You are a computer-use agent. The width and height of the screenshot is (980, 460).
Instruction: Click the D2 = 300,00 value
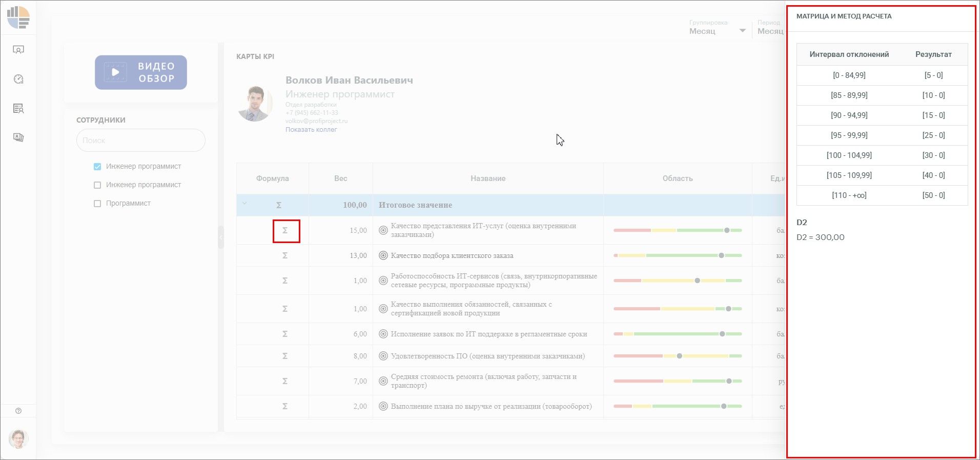(821, 237)
